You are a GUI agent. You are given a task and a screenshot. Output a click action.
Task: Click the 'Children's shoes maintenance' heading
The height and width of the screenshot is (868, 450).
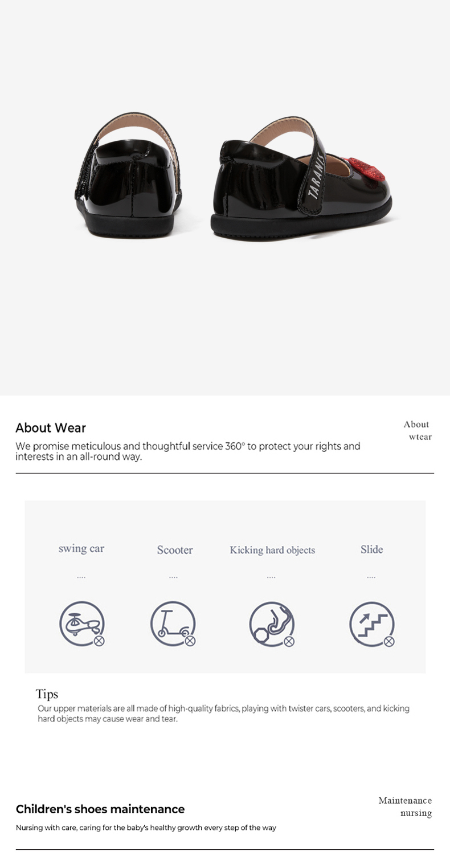[x=100, y=809]
